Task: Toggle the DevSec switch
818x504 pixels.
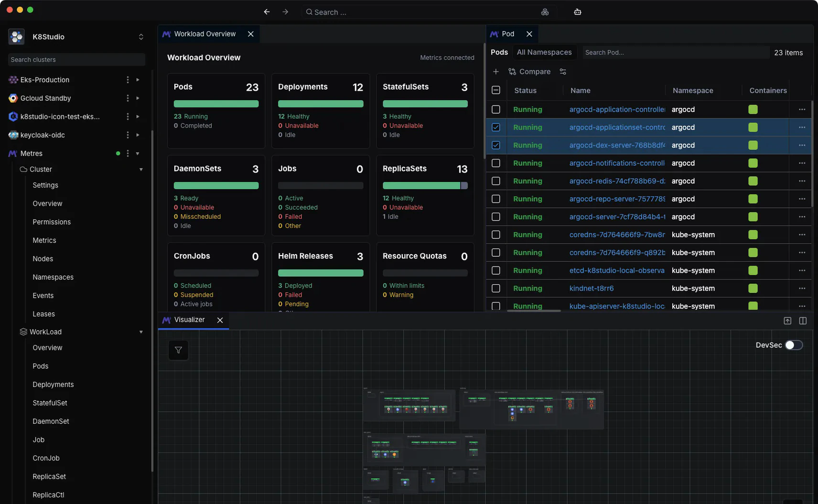Action: 794,345
